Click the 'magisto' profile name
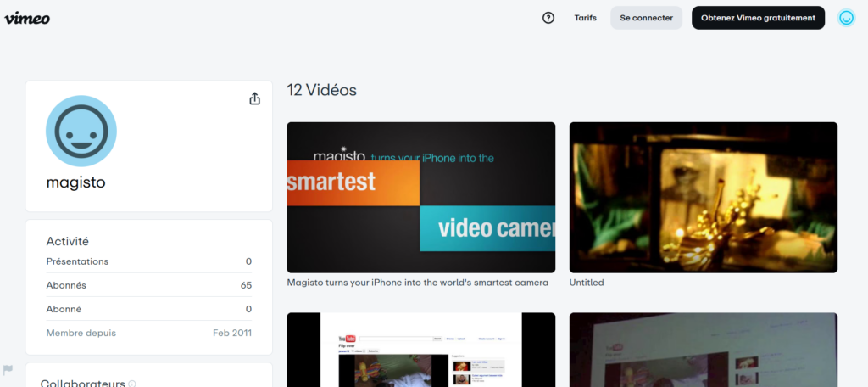The image size is (868, 387). tap(75, 182)
